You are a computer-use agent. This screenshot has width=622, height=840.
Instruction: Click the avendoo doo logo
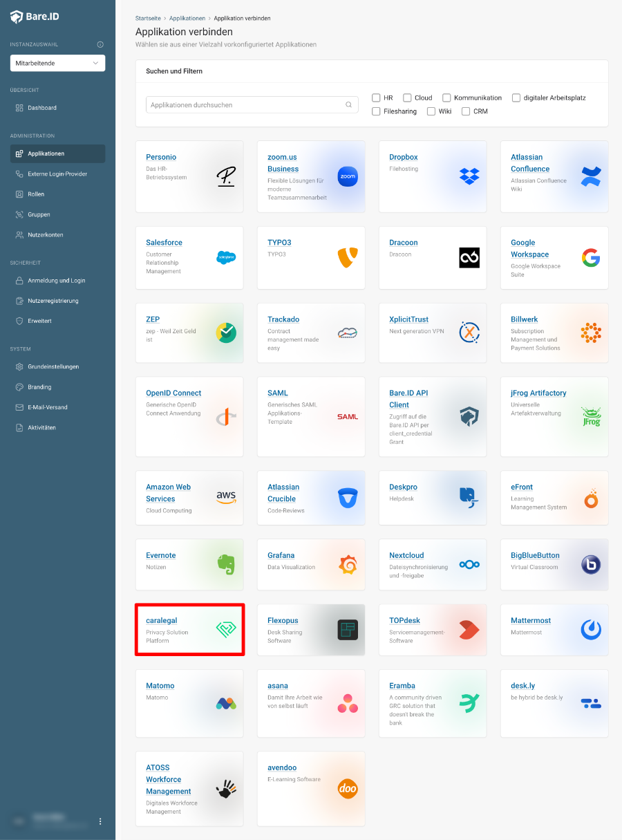click(x=348, y=789)
